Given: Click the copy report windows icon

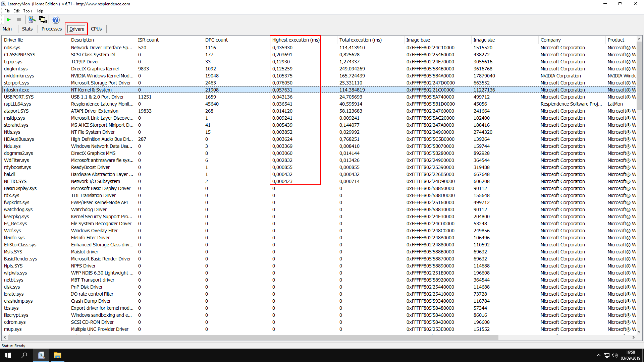Looking at the screenshot, I should pyautogui.click(x=43, y=20).
